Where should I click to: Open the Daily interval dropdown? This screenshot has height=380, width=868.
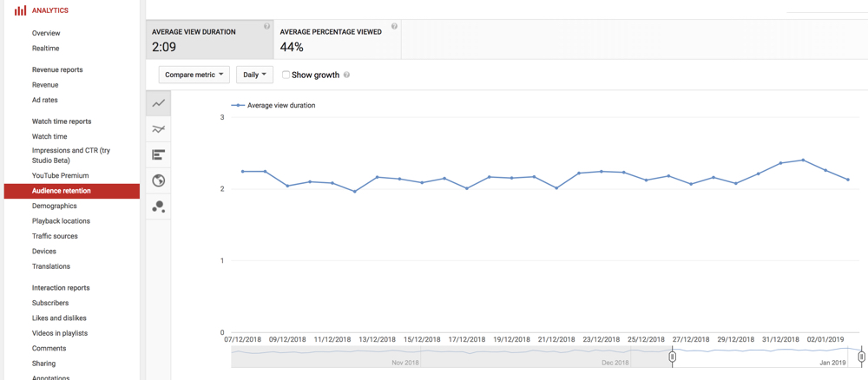254,75
